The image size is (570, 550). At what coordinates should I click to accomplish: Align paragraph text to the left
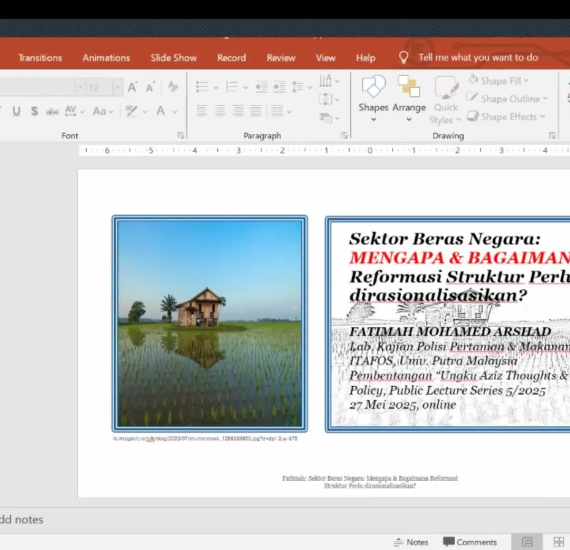pos(201,111)
